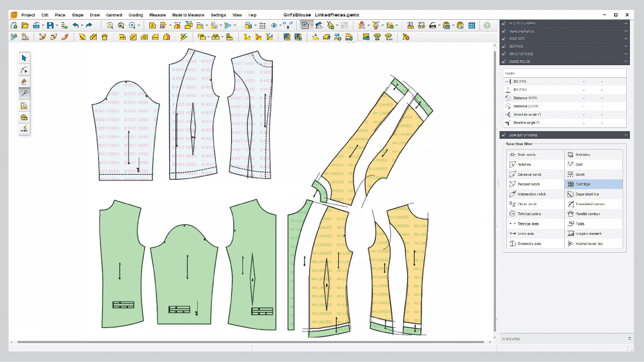Toggle the Notches selection filter

coord(535,165)
